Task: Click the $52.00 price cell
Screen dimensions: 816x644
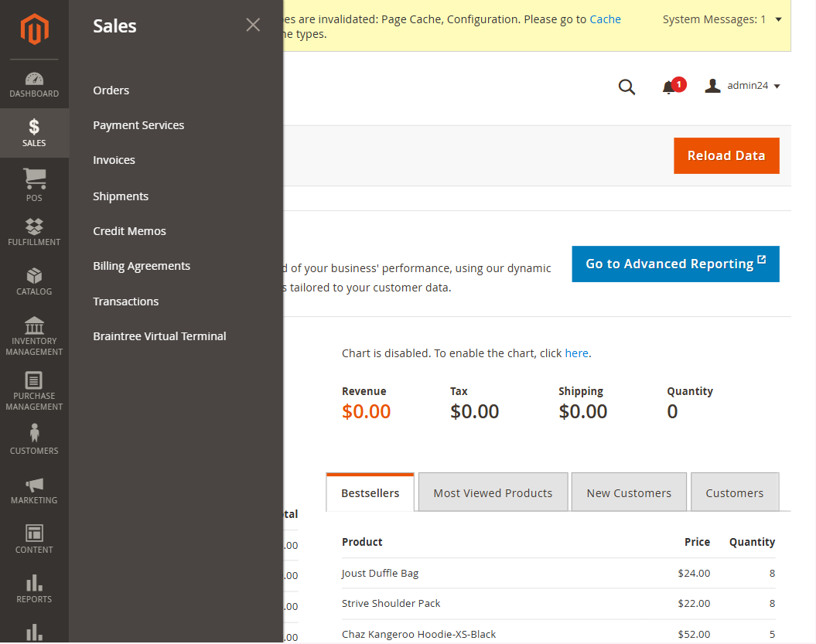Action: coord(695,634)
